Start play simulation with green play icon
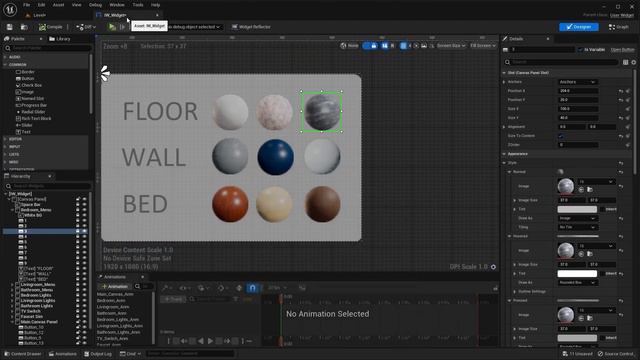 click(x=112, y=27)
